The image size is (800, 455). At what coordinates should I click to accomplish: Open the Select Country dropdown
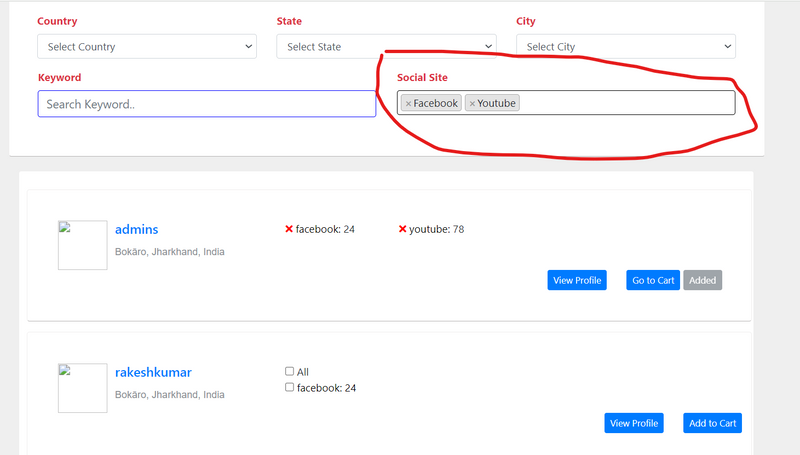147,47
